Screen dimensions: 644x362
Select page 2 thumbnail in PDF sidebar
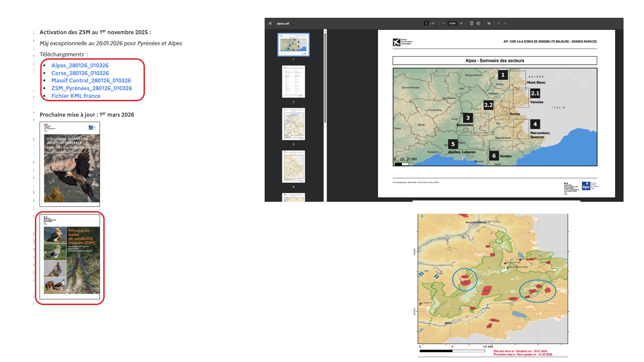[293, 81]
